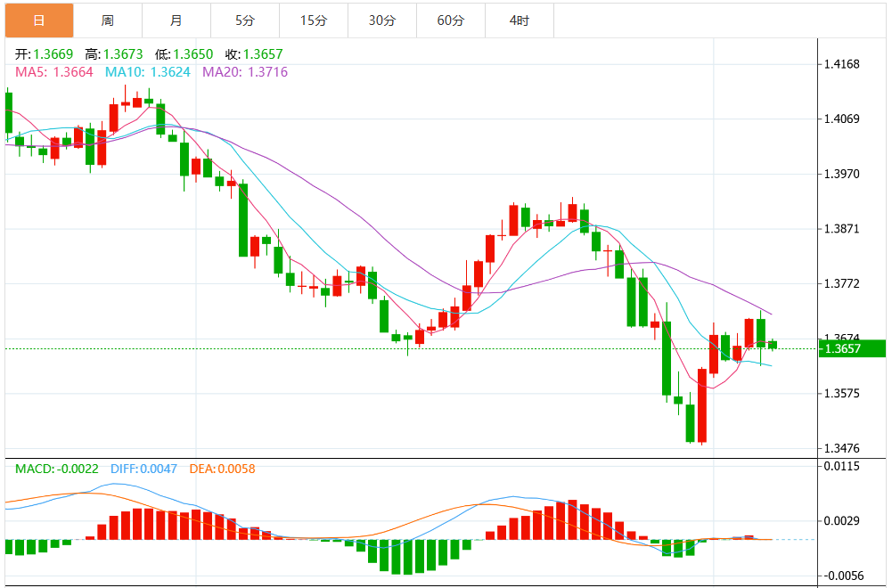Screen dimensions: 892x588
Task: Click the 1.4168 price axis label
Action: tap(841, 64)
